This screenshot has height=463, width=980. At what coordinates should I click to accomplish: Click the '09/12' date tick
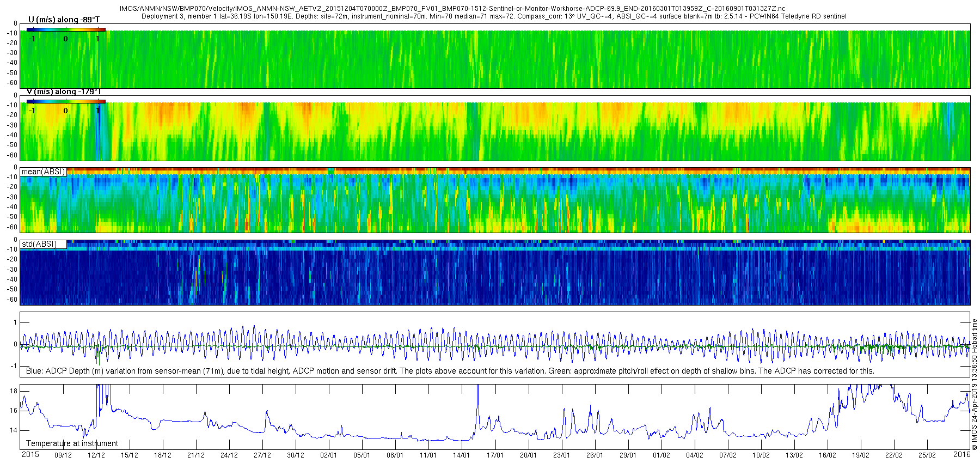pos(63,455)
